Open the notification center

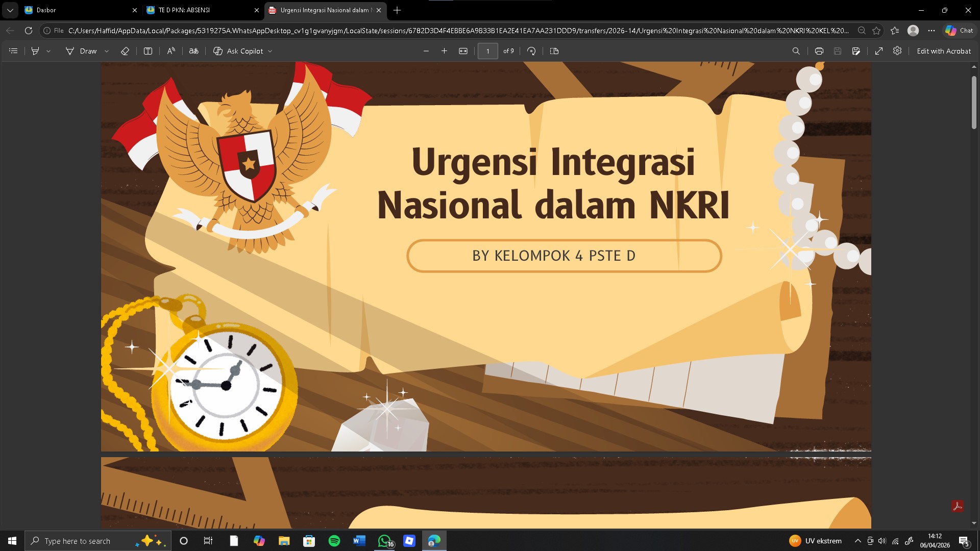(x=964, y=541)
